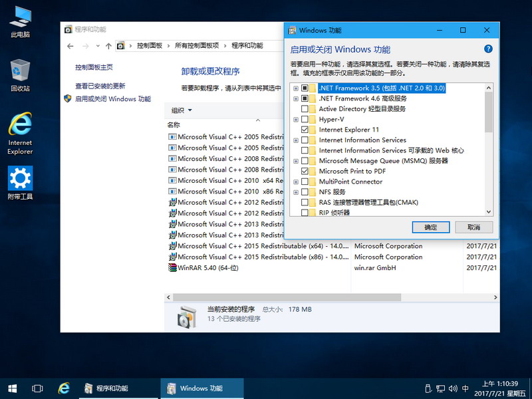Switch to Windows 功能 taskbar window
532x399 pixels.
[202, 388]
